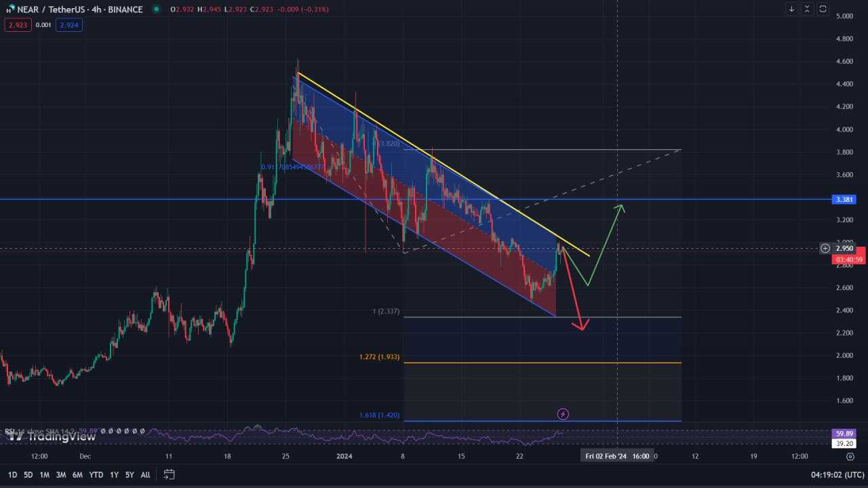Select the RSI indicator legend label

pos(10,431)
